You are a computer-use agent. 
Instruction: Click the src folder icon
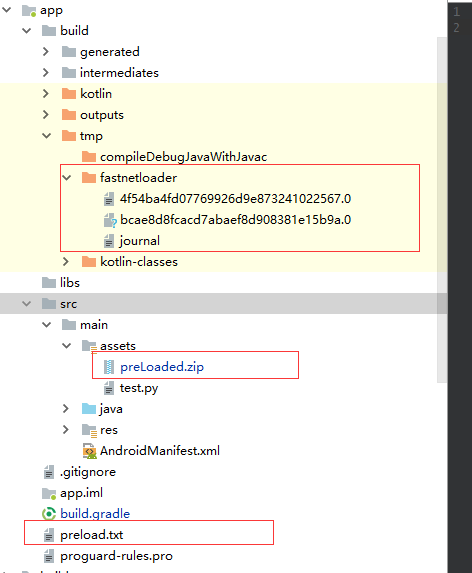tap(49, 304)
